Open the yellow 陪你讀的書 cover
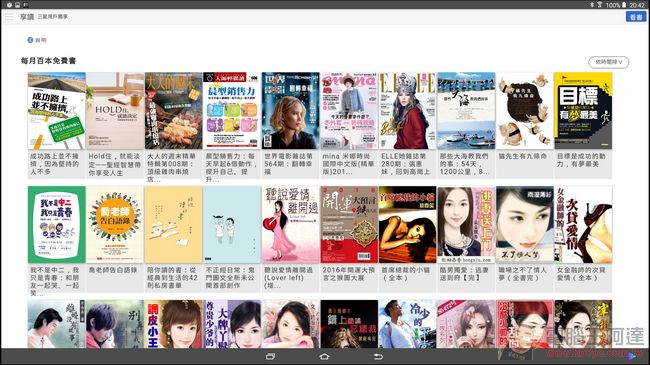650x365 pixels. (174, 224)
